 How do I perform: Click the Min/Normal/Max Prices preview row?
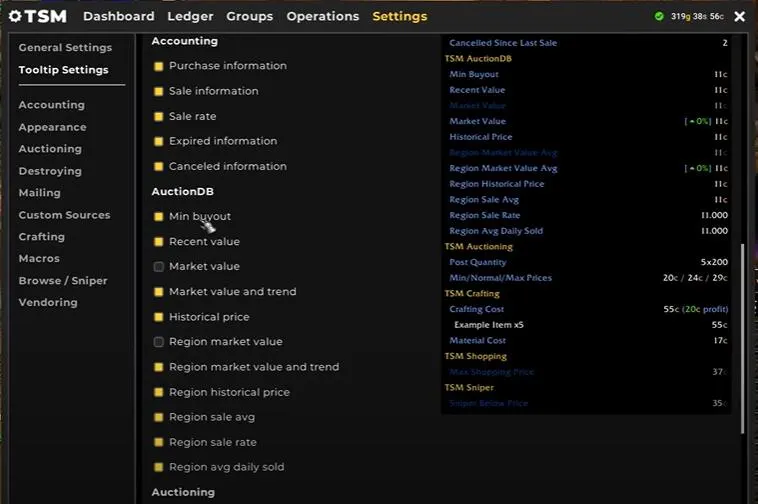(588, 277)
